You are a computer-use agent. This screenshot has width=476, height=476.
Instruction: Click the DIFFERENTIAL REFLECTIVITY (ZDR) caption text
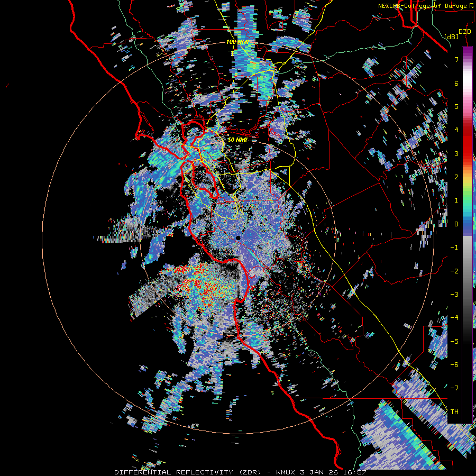188,472
